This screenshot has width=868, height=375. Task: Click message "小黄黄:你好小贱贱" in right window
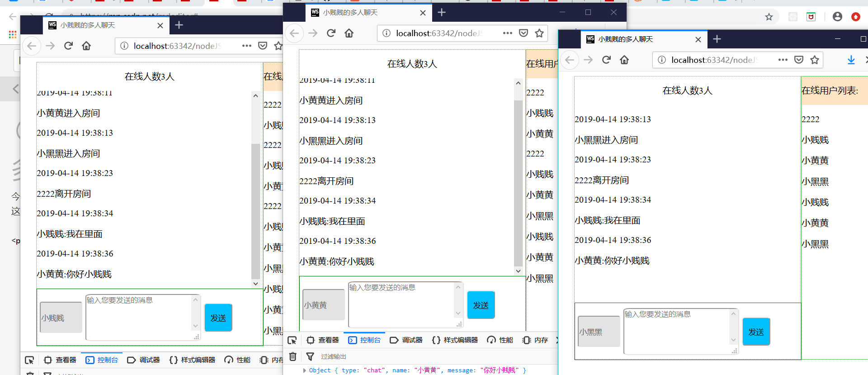click(x=612, y=261)
